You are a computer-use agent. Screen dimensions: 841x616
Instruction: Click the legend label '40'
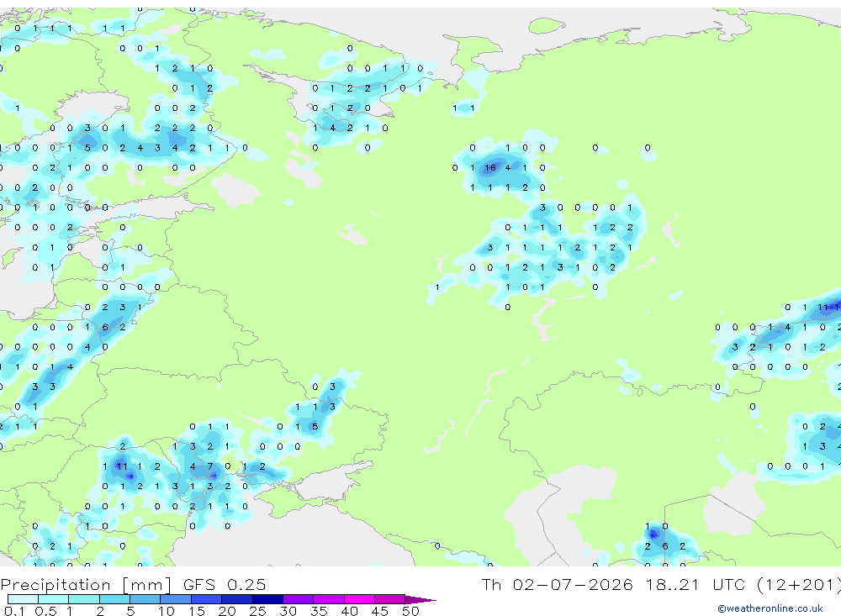(349, 611)
